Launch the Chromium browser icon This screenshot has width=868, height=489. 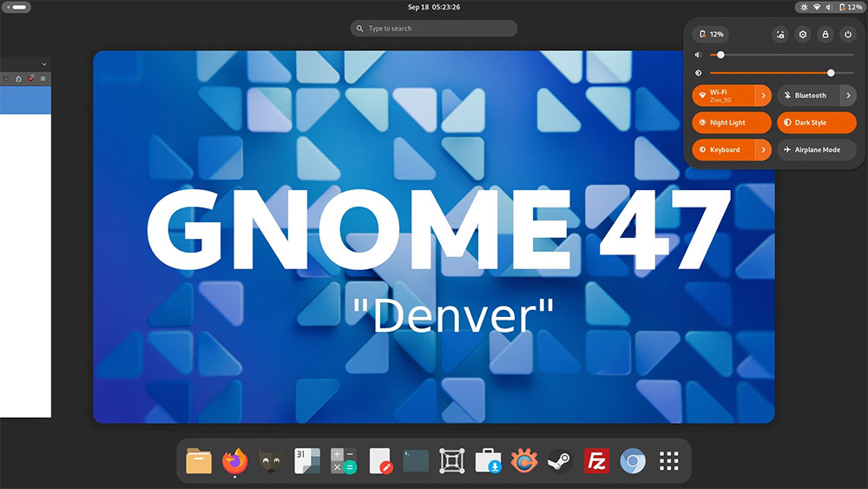pos(633,460)
